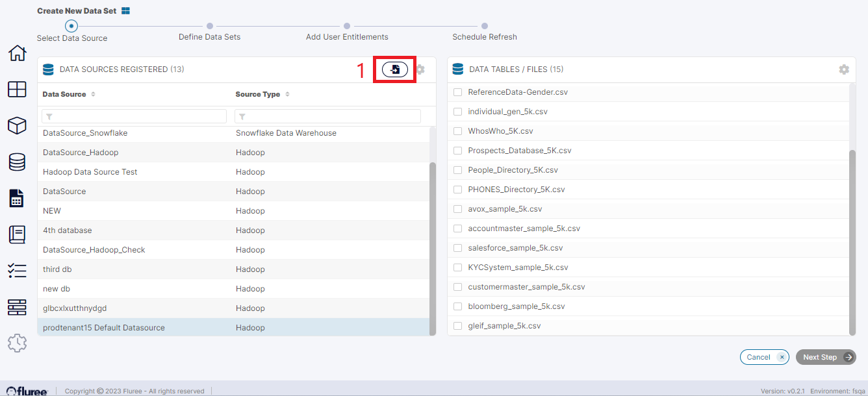Click the add data source import button
This screenshot has height=396, width=868.
click(394, 69)
